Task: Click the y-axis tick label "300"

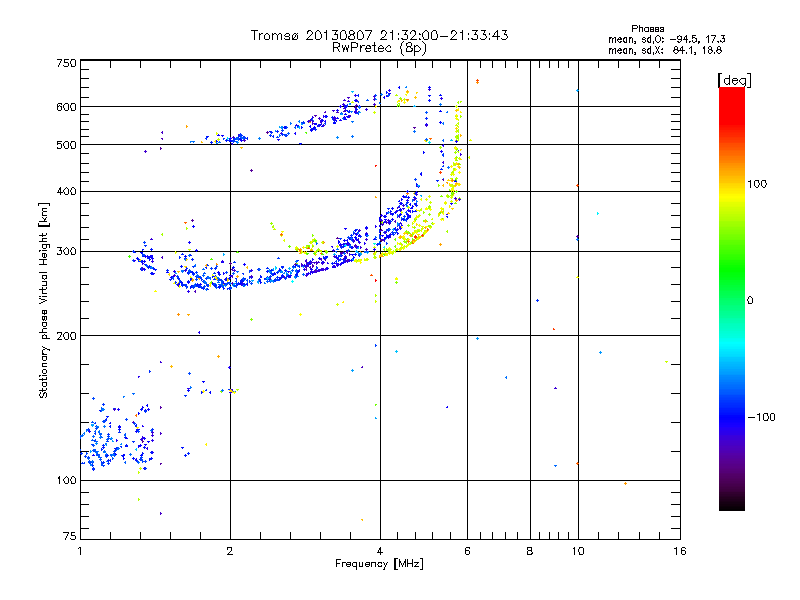Action: tap(66, 252)
